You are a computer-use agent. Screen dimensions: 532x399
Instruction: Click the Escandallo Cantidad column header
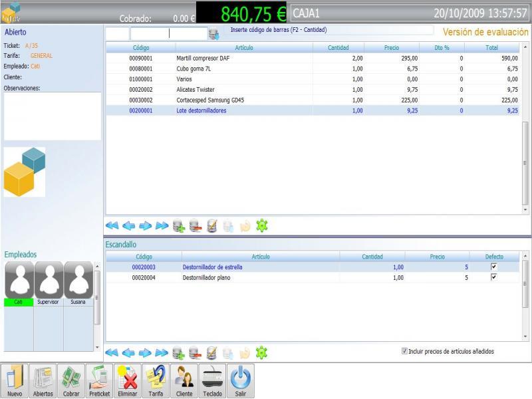372,257
